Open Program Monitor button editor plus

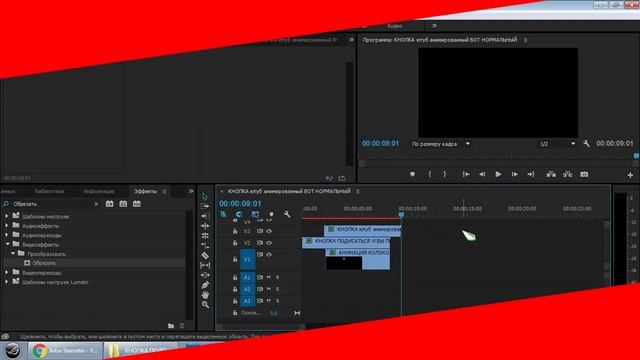[x=630, y=175]
